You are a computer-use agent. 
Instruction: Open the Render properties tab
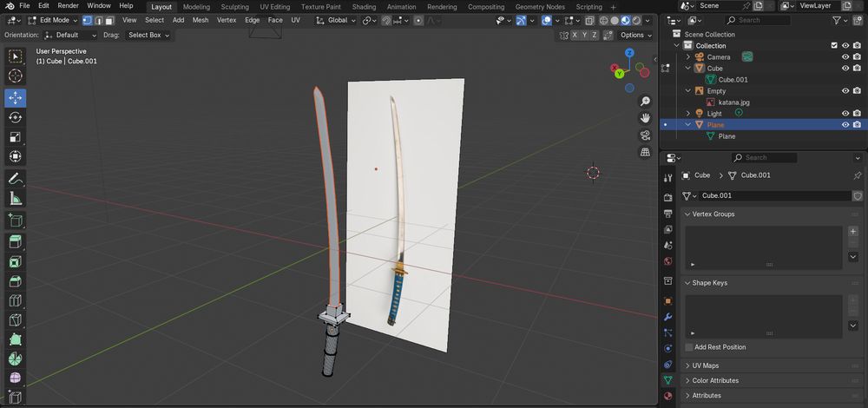pos(668,198)
